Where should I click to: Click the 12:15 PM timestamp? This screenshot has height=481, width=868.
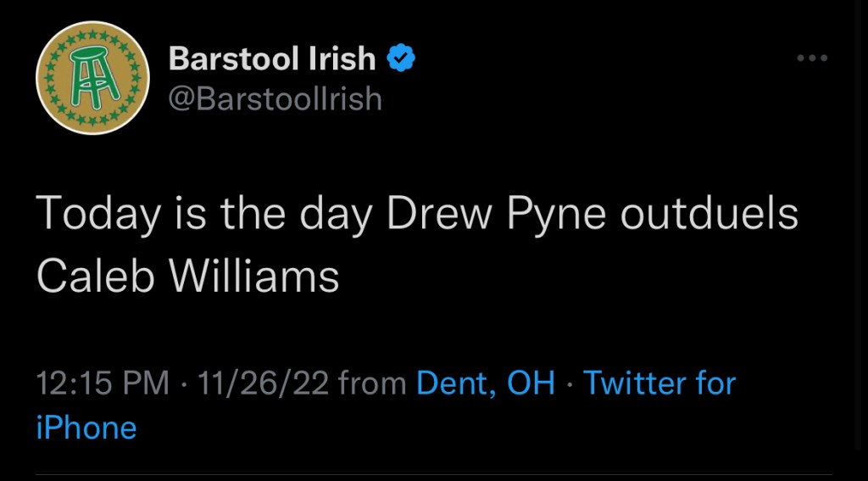pyautogui.click(x=103, y=383)
